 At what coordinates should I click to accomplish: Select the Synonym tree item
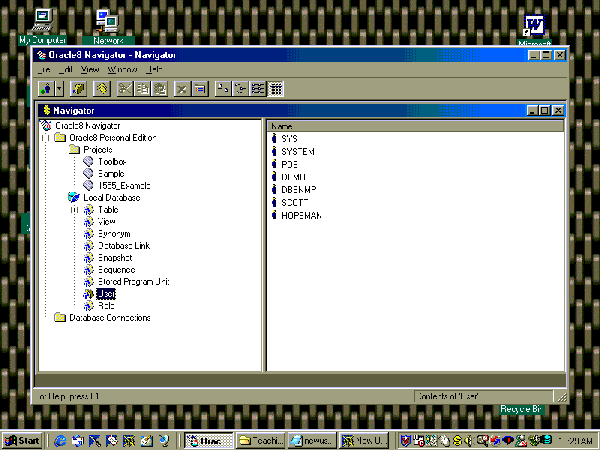114,234
